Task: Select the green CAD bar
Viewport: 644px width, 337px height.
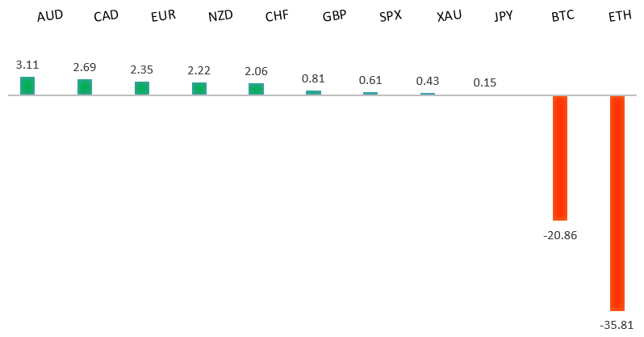Action: coord(85,87)
